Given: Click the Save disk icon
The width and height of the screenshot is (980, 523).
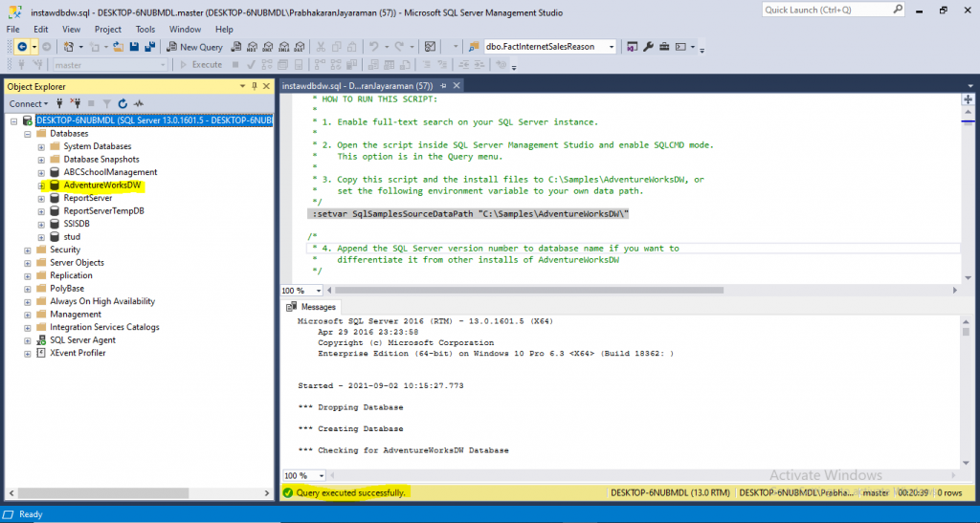Looking at the screenshot, I should coord(134,47).
